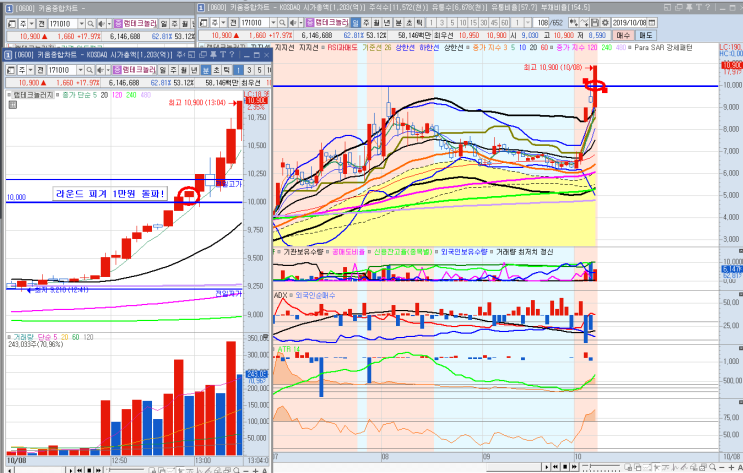Toggle the side panel icon in right window toolbar

[203, 23]
